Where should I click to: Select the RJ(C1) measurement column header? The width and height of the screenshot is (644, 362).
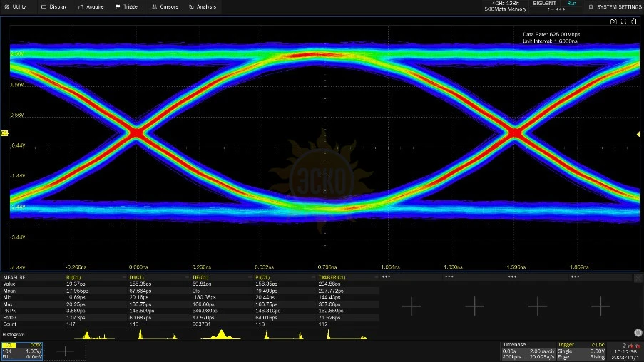pyautogui.click(x=73, y=277)
